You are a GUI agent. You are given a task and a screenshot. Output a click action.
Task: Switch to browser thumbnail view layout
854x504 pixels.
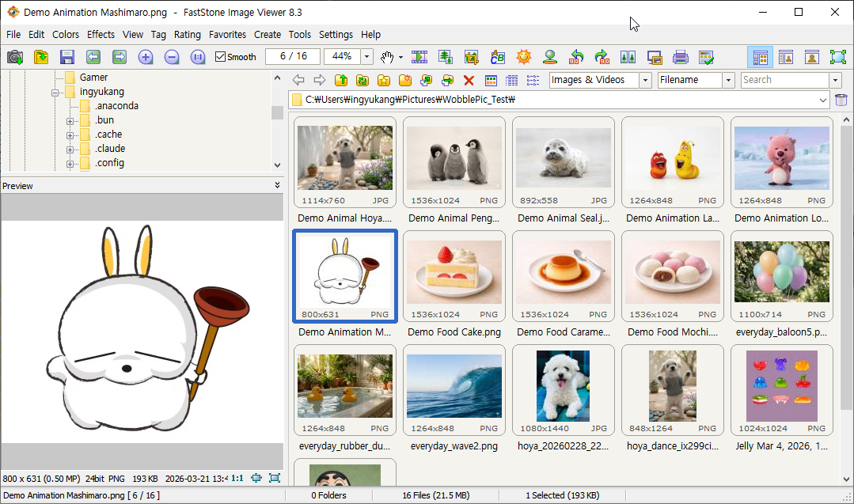[761, 57]
